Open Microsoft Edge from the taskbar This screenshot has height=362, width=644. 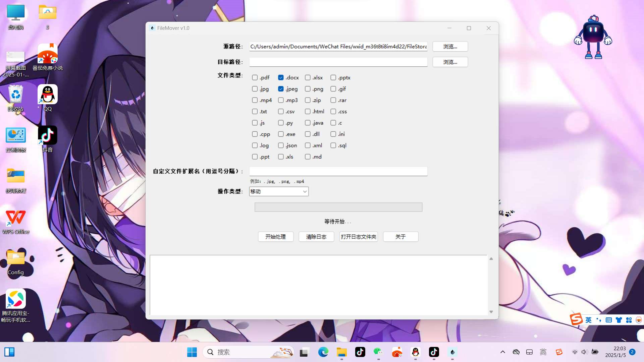click(x=323, y=352)
